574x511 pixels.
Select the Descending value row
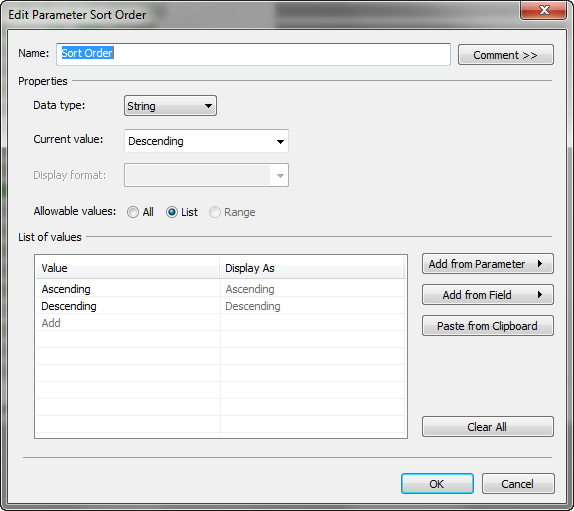pos(220,306)
